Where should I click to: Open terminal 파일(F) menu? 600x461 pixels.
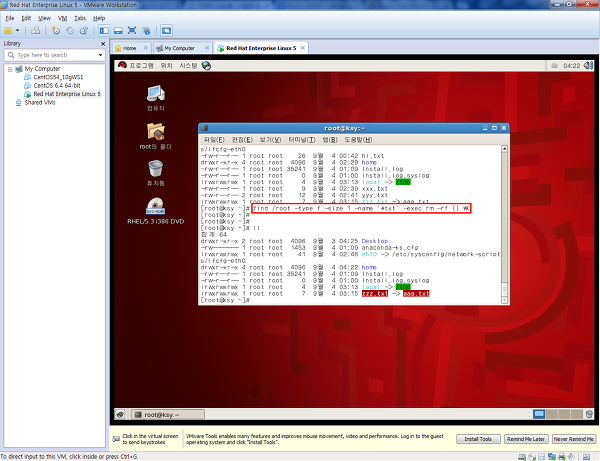(214, 140)
